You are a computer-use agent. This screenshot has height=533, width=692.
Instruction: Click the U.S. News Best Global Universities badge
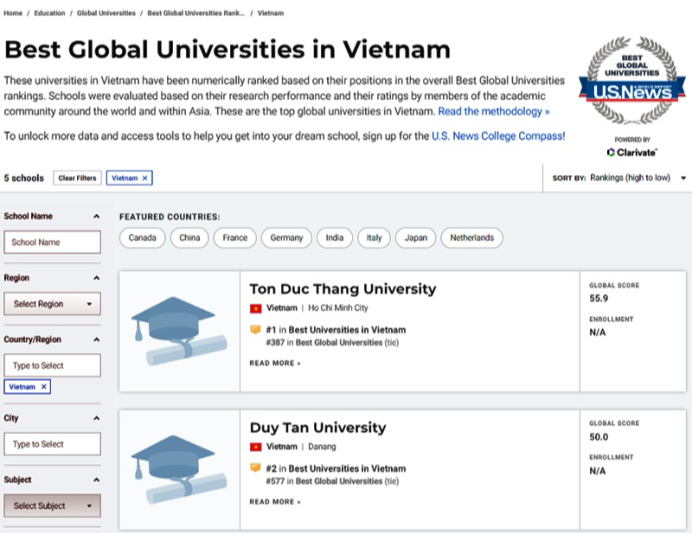pyautogui.click(x=632, y=80)
